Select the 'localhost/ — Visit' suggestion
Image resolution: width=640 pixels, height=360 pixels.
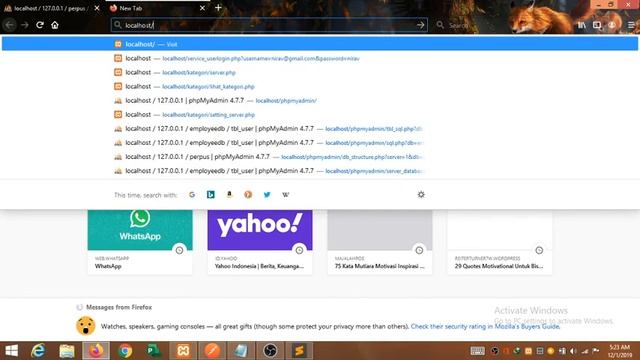click(320, 44)
